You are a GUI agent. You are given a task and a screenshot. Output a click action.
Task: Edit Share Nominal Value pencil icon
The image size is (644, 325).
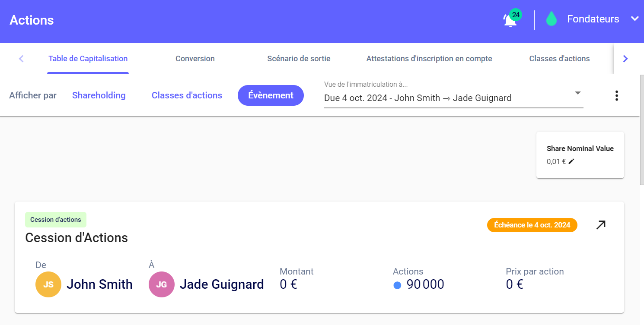click(x=571, y=161)
